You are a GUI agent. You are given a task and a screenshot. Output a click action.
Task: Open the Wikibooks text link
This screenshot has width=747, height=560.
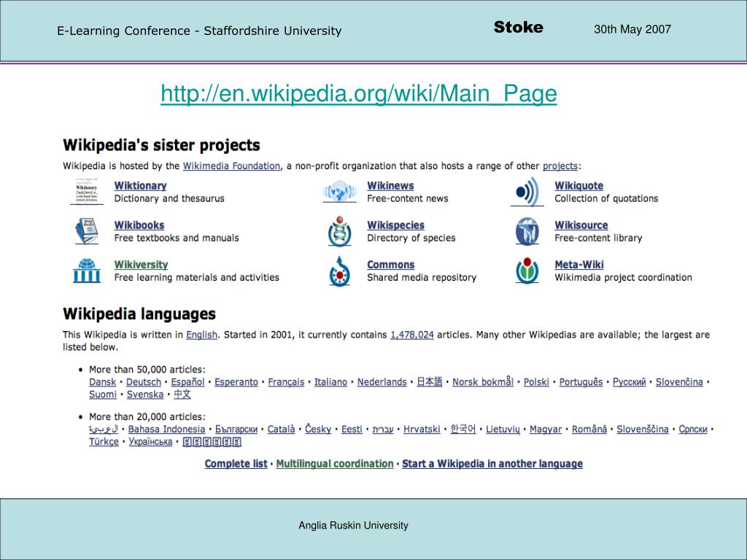(x=139, y=225)
